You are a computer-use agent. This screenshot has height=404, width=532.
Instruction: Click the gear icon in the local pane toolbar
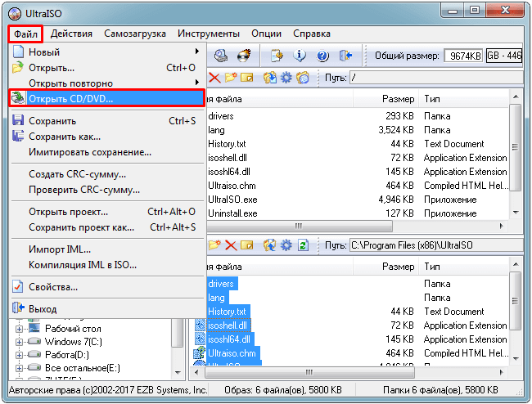click(286, 245)
